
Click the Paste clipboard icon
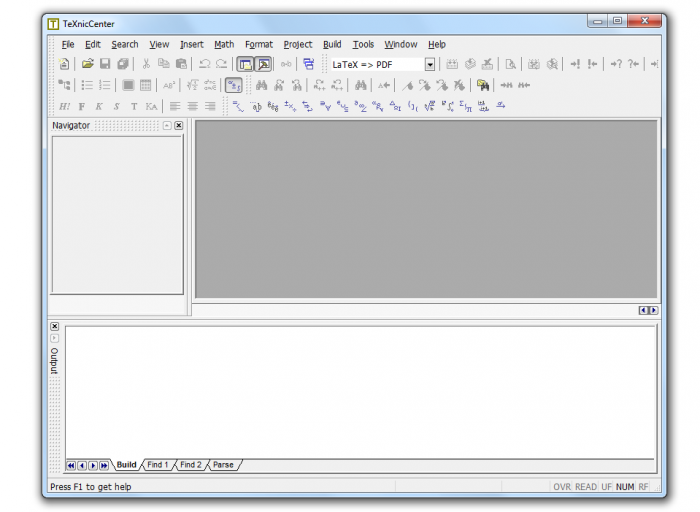click(181, 64)
